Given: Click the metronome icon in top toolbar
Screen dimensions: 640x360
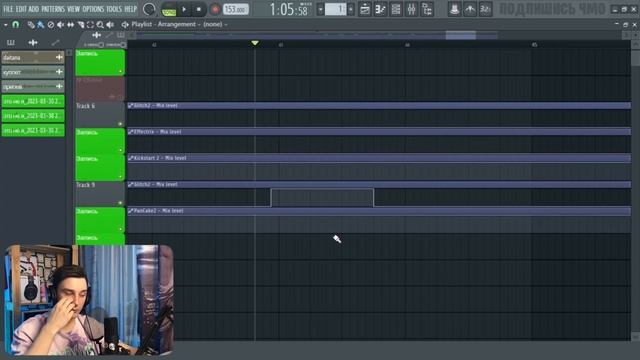Looking at the screenshot, I should click(x=454, y=9).
